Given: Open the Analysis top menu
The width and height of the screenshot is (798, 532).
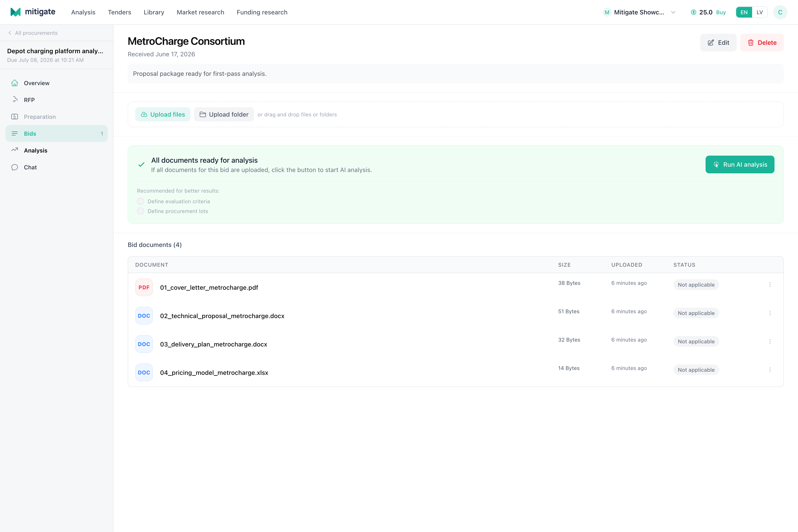Looking at the screenshot, I should pos(83,12).
